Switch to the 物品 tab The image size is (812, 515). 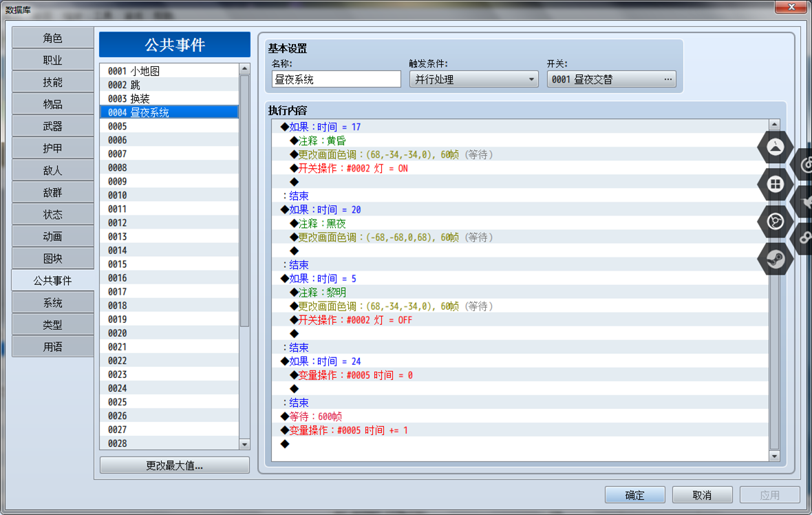click(52, 104)
